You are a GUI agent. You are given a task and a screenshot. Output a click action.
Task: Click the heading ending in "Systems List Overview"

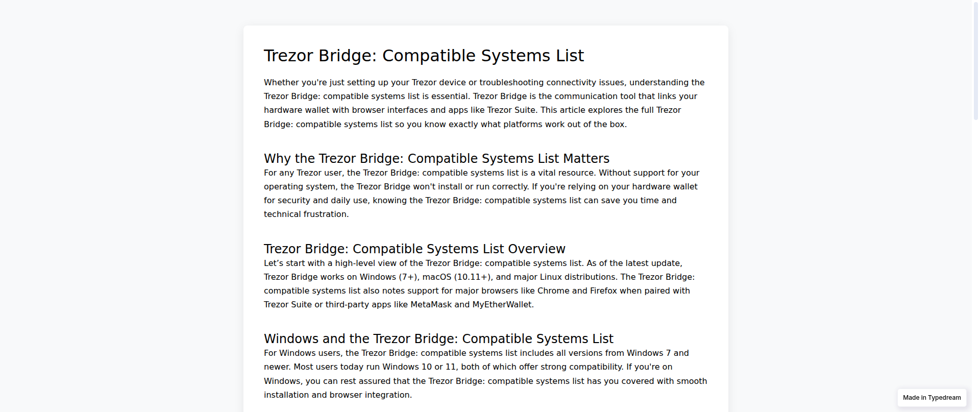pos(414,249)
